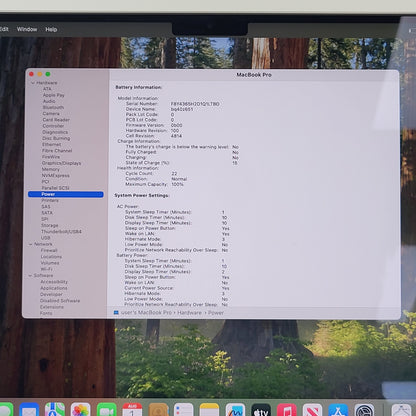This screenshot has height=416, width=416.
Task: Click Hardware in the bottom path bar
Action: click(189, 313)
